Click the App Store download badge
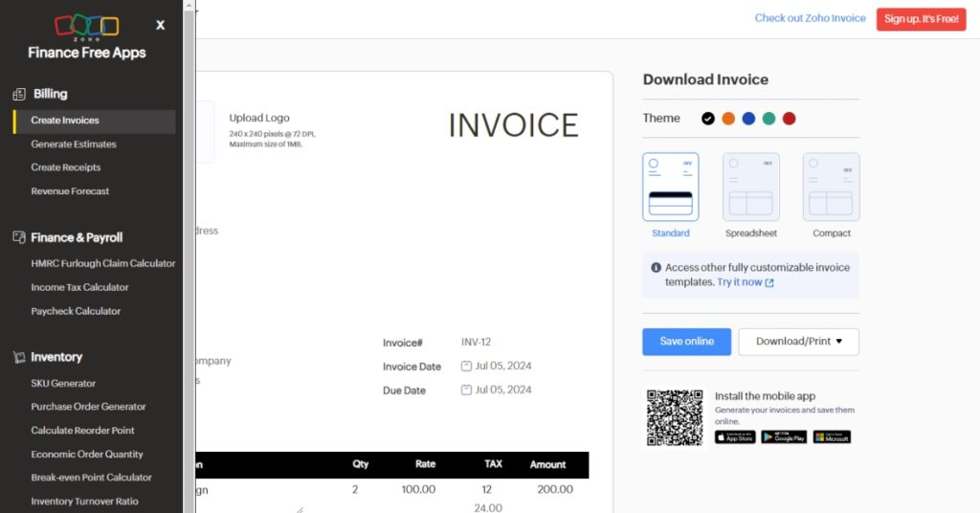This screenshot has height=513, width=980. 735,437
